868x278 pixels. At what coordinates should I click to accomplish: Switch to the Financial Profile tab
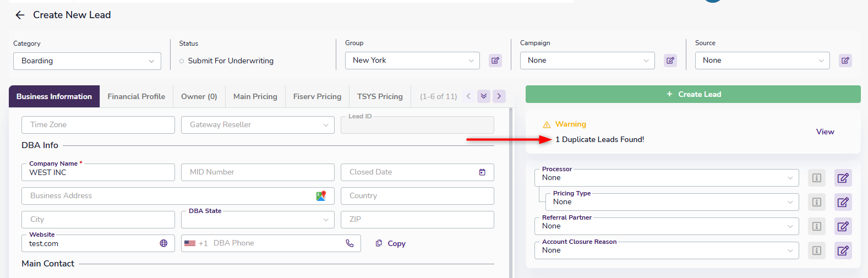tap(136, 96)
